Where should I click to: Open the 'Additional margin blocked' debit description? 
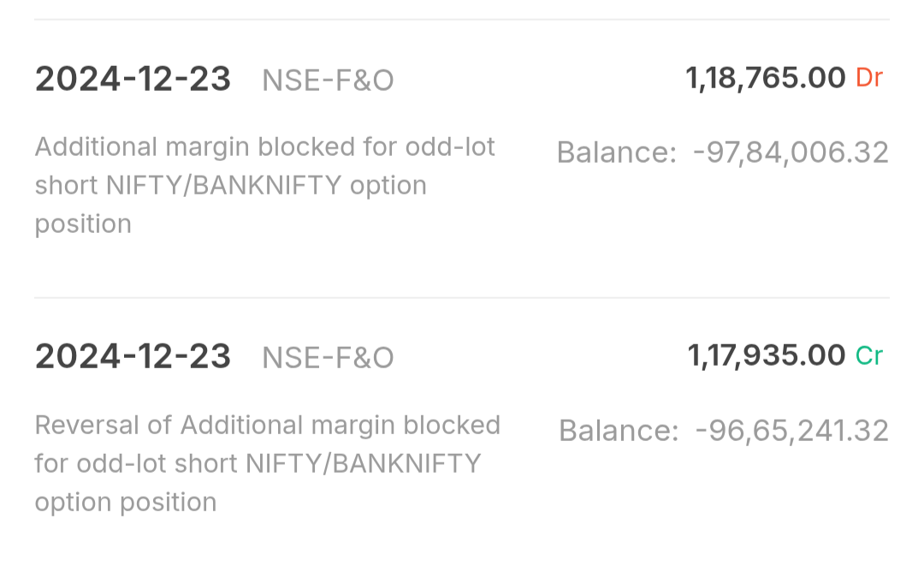264,185
